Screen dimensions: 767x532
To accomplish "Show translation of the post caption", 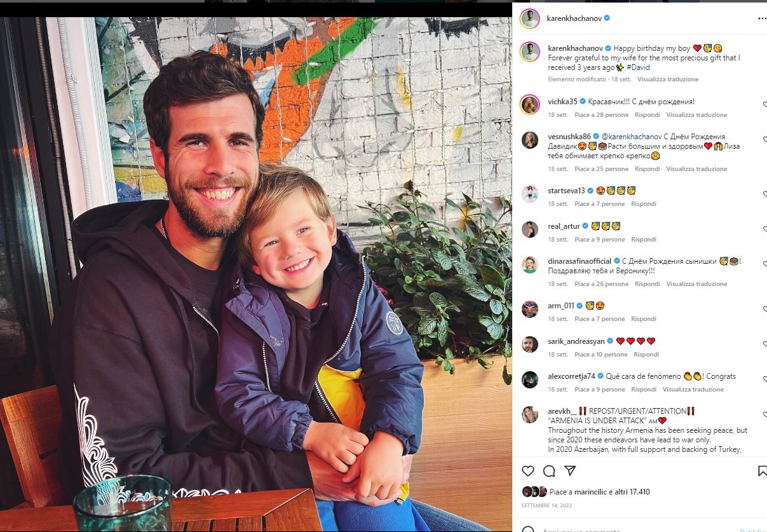I will [668, 79].
